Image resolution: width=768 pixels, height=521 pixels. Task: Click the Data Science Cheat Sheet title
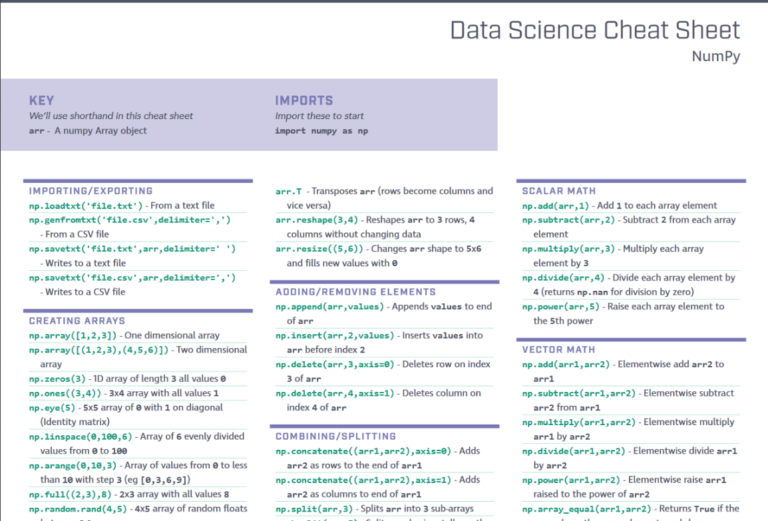click(x=595, y=30)
